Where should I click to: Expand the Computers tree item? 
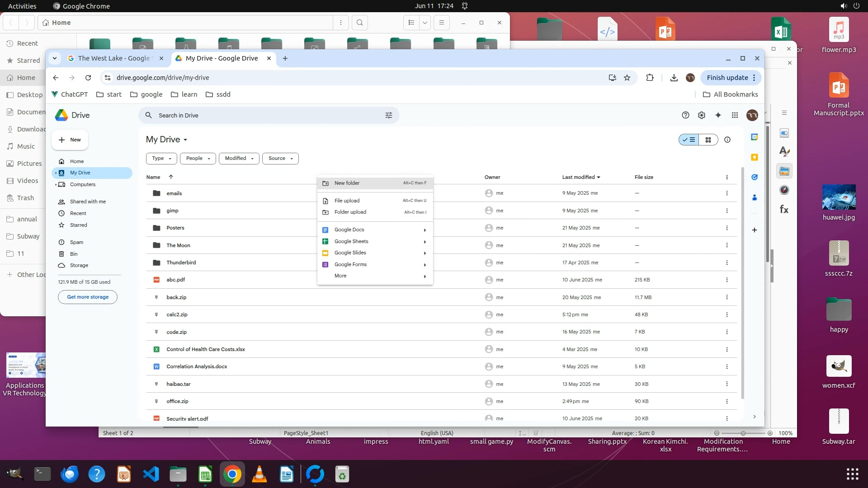[x=56, y=184]
